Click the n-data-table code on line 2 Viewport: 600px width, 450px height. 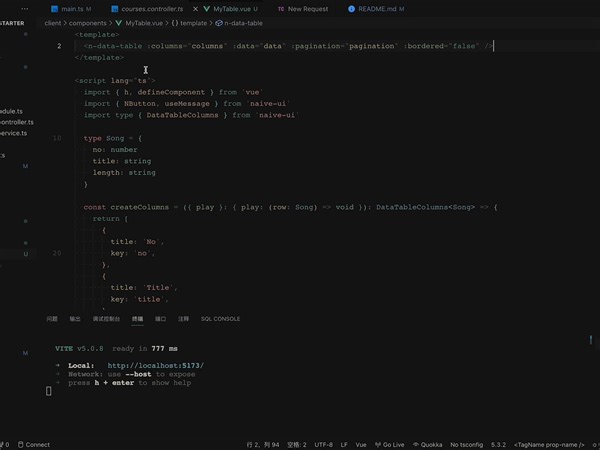click(x=289, y=46)
